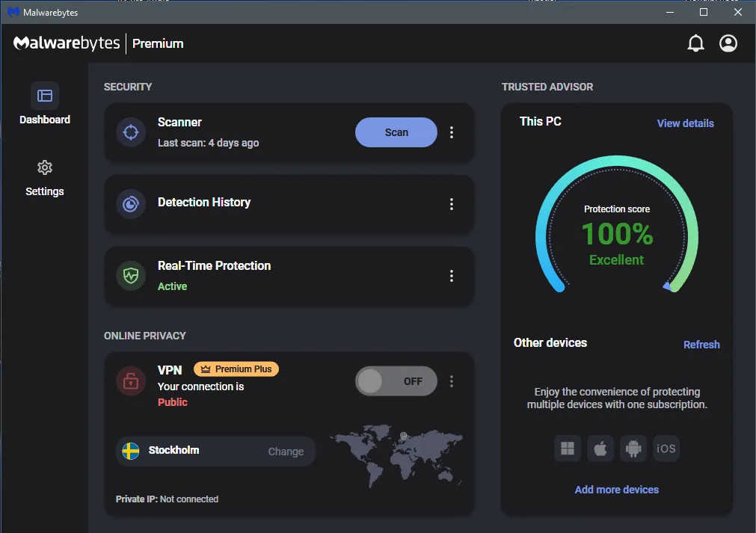
Task: Open the Real-Time Protection card
Action: [289, 276]
